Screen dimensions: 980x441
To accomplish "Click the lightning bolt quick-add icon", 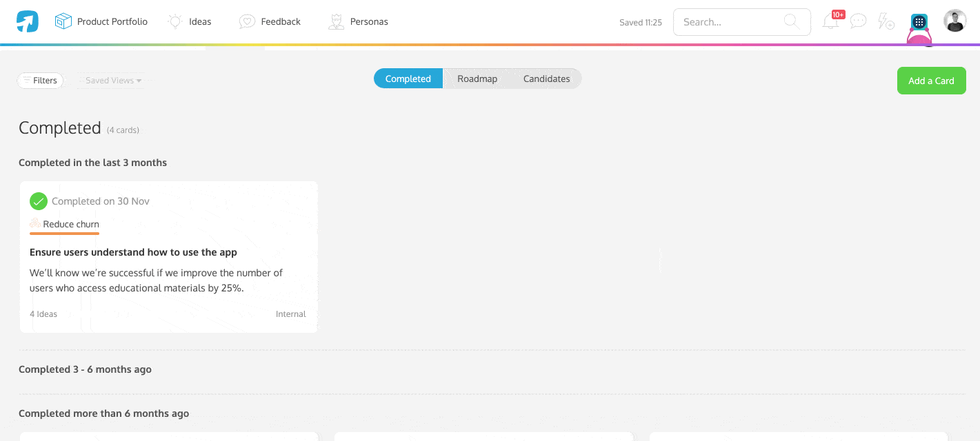I will [x=886, y=21].
